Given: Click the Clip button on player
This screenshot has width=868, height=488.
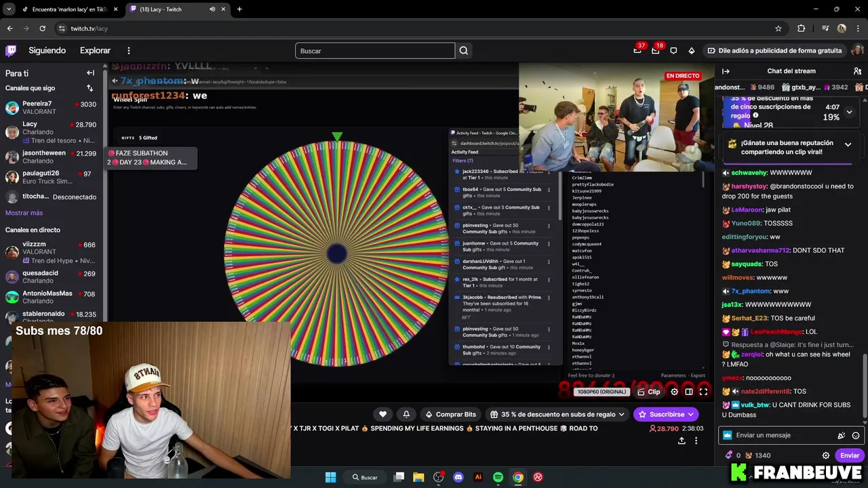Looking at the screenshot, I should tap(649, 392).
